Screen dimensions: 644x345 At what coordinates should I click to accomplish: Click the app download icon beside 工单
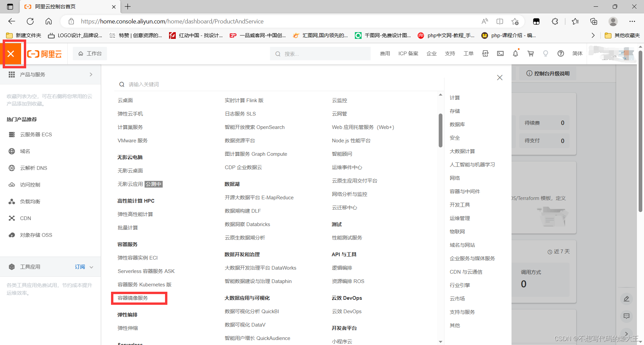pos(485,54)
